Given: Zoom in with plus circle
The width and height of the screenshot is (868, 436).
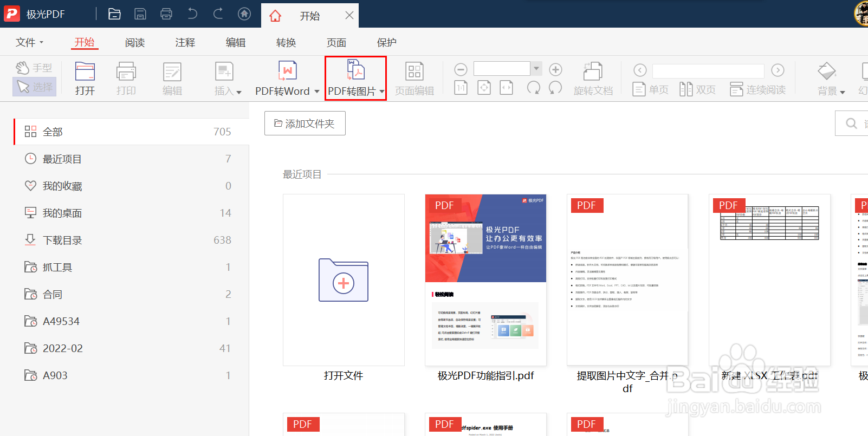Looking at the screenshot, I should tap(555, 69).
